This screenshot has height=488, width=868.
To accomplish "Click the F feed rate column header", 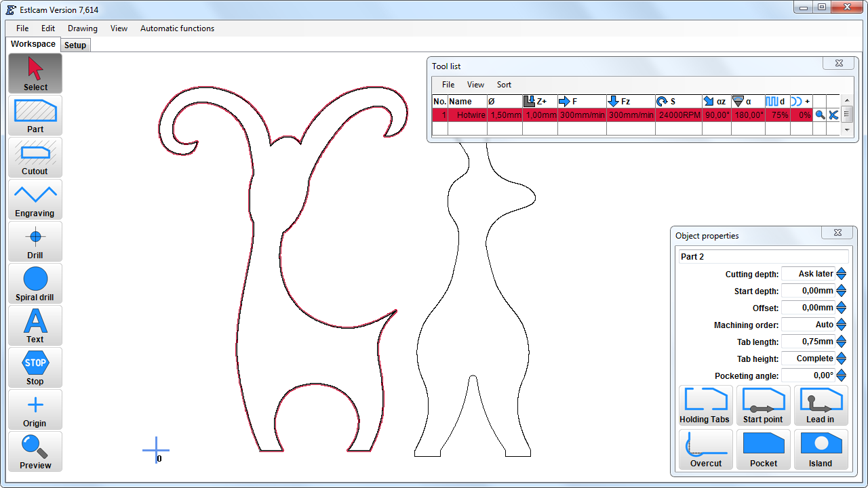I will pos(582,102).
